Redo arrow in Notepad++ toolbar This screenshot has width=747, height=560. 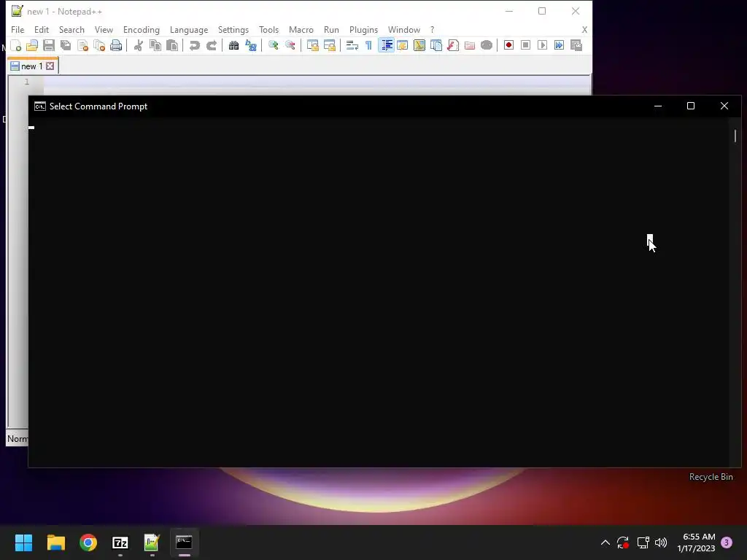tap(212, 45)
